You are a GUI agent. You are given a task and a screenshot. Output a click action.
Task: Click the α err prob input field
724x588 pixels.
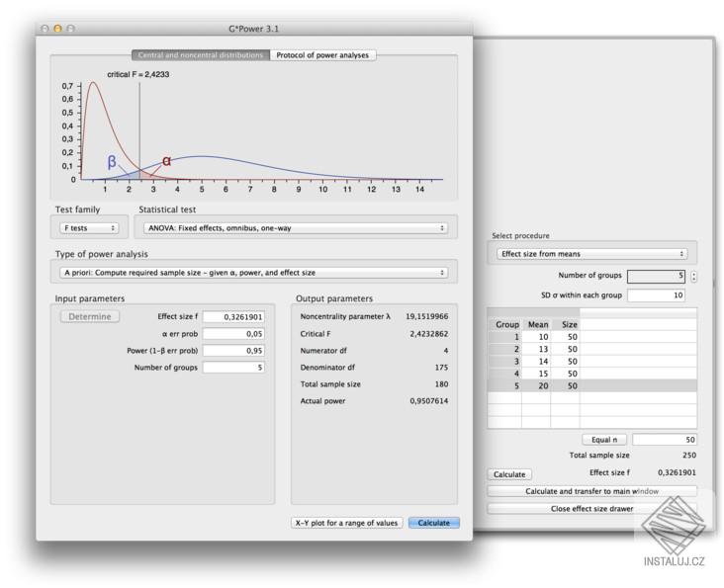(x=233, y=333)
